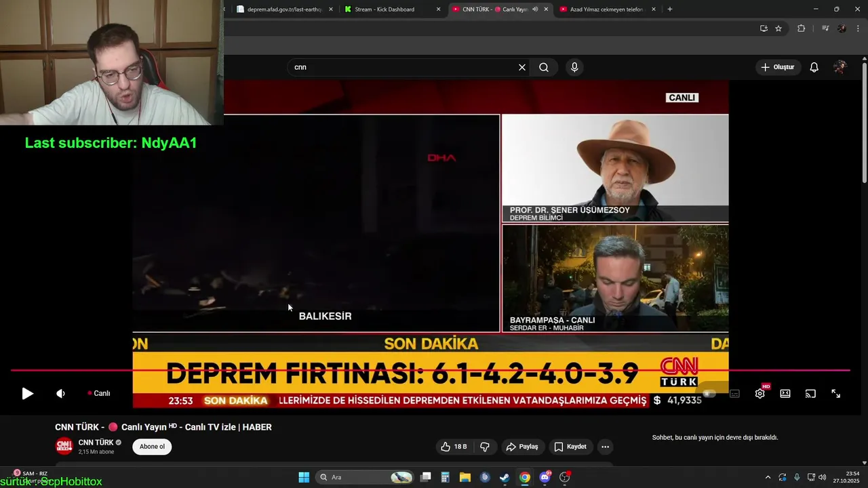
Task: Click the taskbar Ara search box
Action: [366, 477]
